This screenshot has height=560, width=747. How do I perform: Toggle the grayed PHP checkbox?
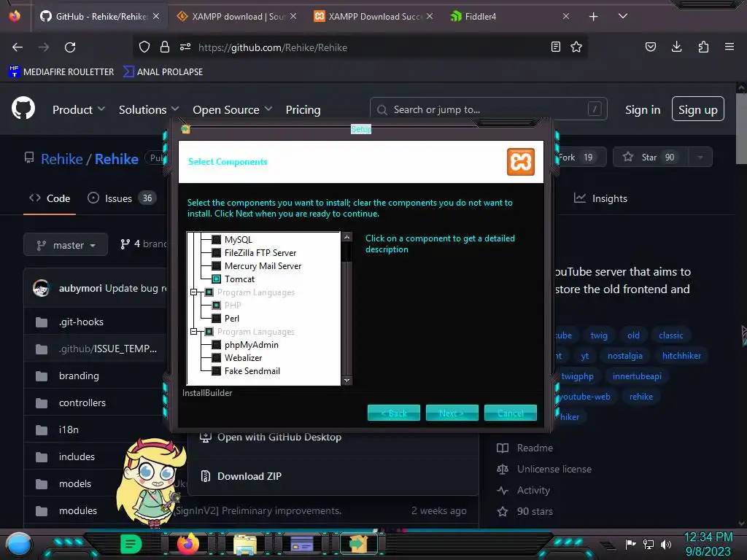(216, 306)
